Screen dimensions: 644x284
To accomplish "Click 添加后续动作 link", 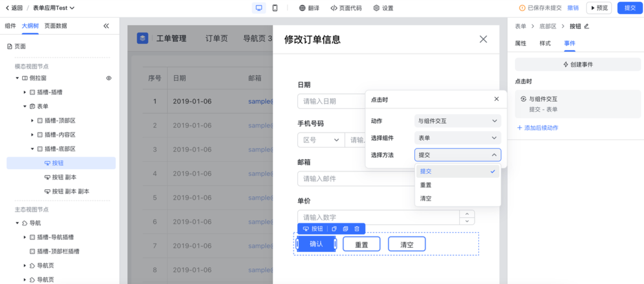I will click(538, 128).
